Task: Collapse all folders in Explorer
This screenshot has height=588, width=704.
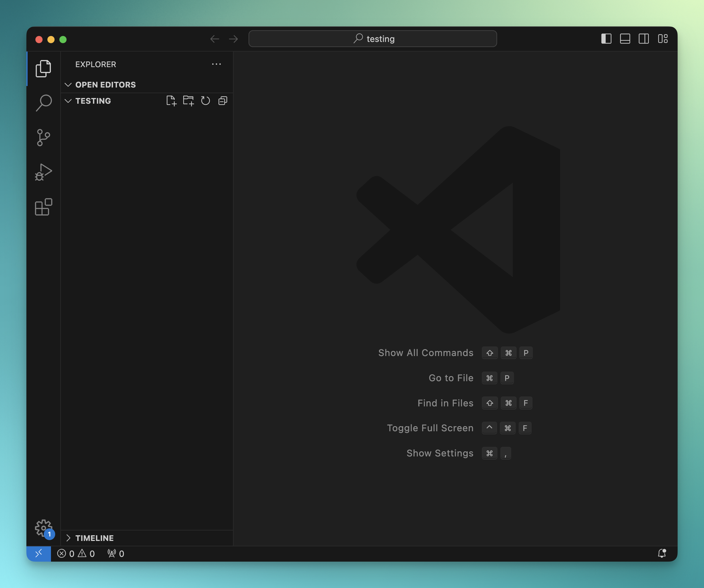Action: (x=223, y=101)
